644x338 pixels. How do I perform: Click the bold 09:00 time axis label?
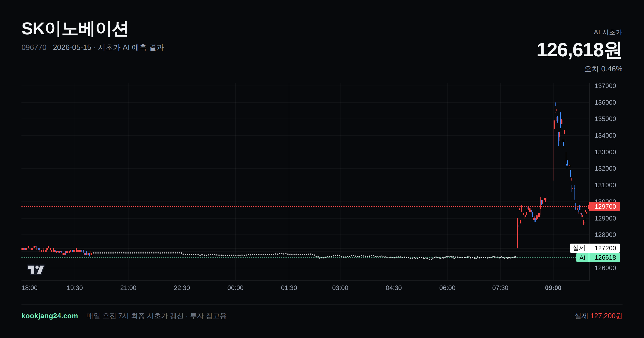pos(553,288)
